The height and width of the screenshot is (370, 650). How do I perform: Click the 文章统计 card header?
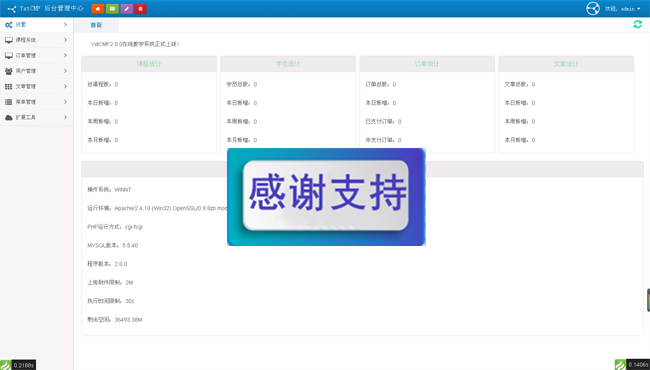click(x=566, y=64)
